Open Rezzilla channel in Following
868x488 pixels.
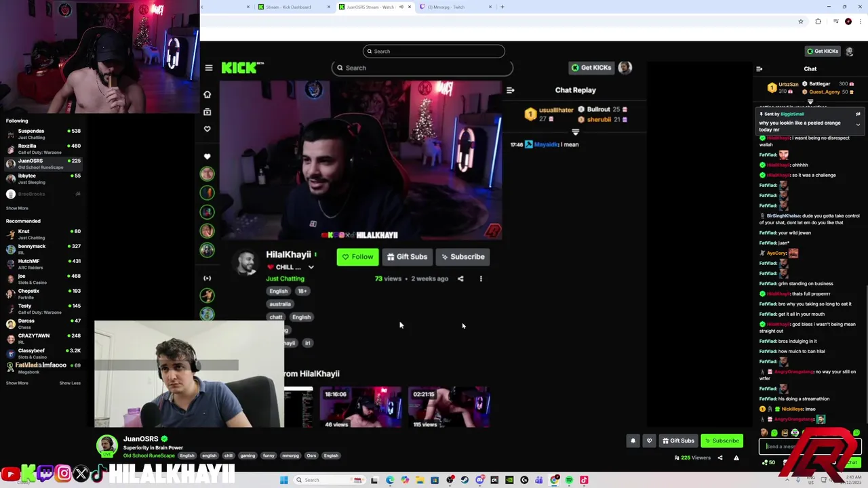[43, 148]
